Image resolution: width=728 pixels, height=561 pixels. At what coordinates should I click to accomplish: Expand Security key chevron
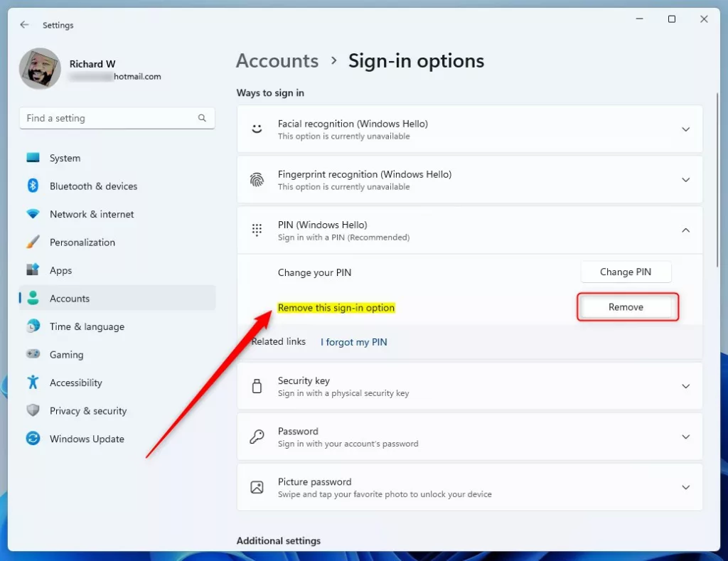(x=685, y=386)
